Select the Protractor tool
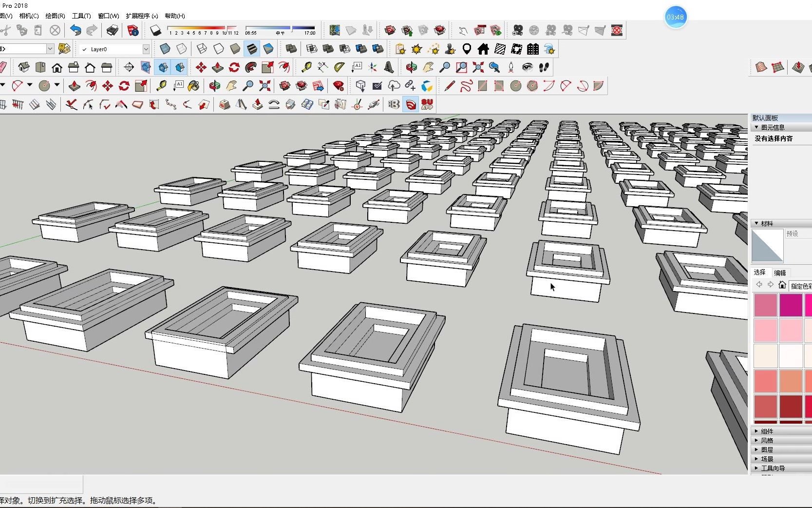The height and width of the screenshot is (508, 812). 340,67
